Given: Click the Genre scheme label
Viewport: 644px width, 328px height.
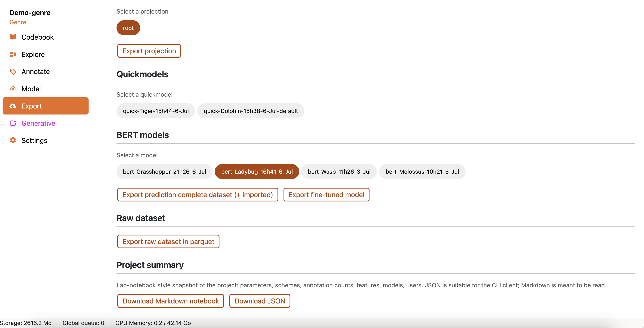Looking at the screenshot, I should (18, 22).
